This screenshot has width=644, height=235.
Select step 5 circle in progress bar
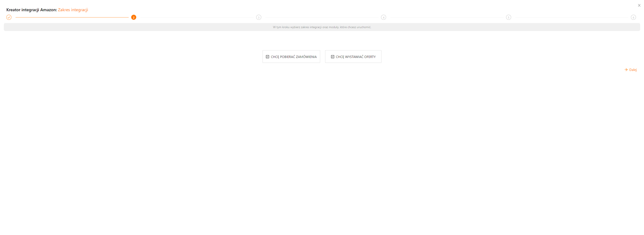point(509,17)
